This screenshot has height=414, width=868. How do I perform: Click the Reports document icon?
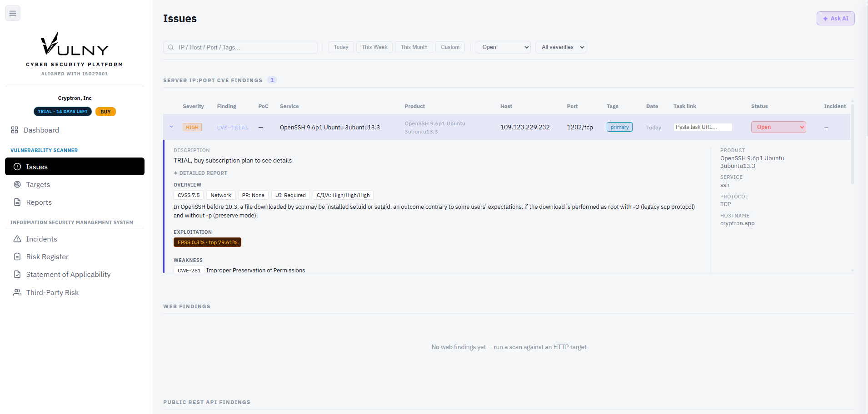17,202
